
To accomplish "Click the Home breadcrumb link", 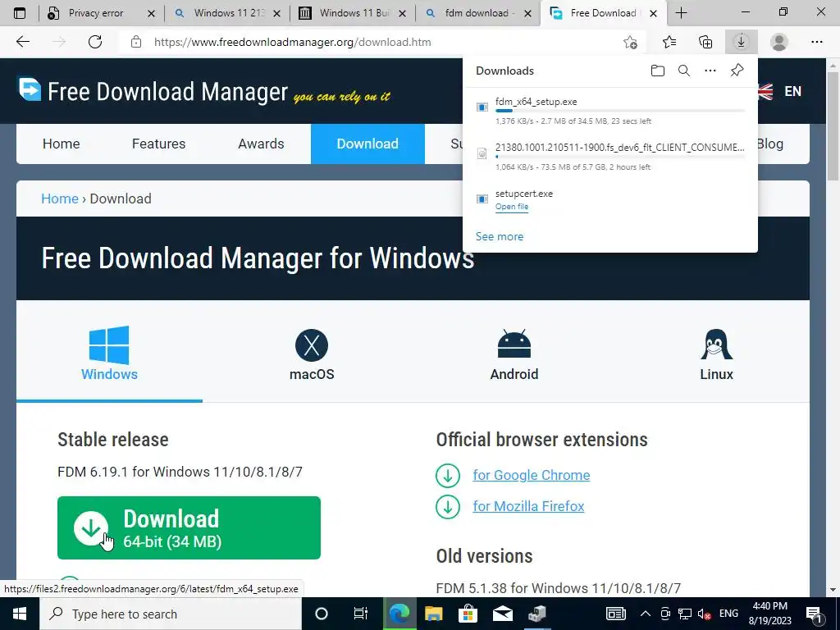I will [60, 199].
